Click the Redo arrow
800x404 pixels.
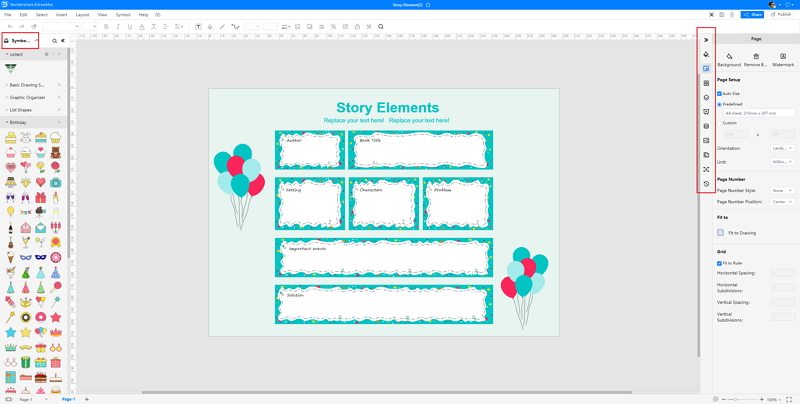tap(21, 27)
